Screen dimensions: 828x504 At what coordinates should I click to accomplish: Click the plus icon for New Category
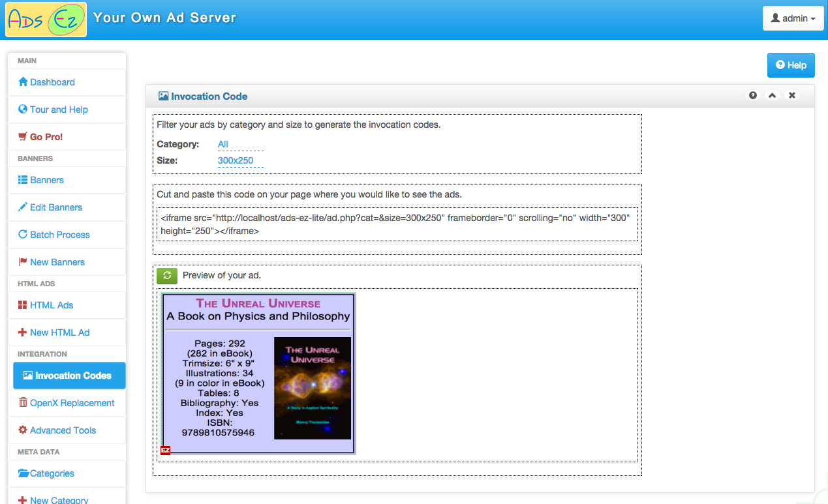23,501
